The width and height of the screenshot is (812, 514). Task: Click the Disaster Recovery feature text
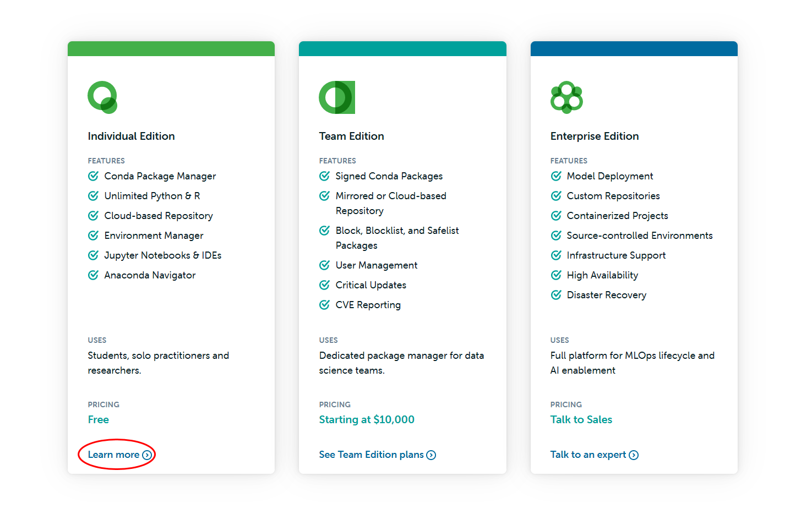coord(607,295)
